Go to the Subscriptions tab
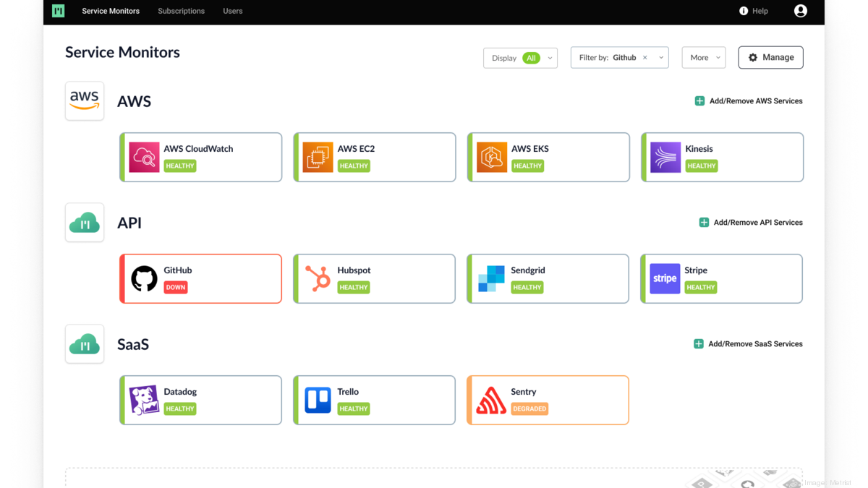Screen dimensions: 868x488 181,11
